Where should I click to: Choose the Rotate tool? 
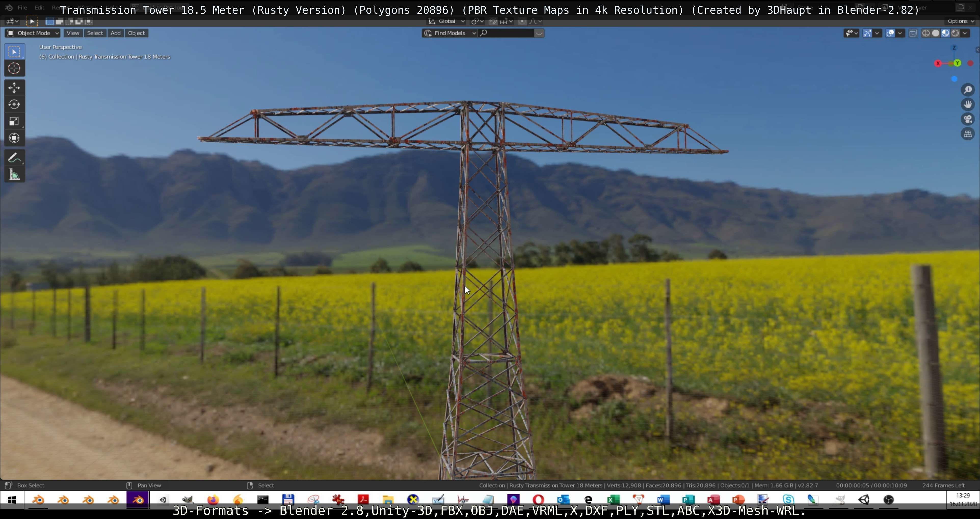[x=15, y=105]
